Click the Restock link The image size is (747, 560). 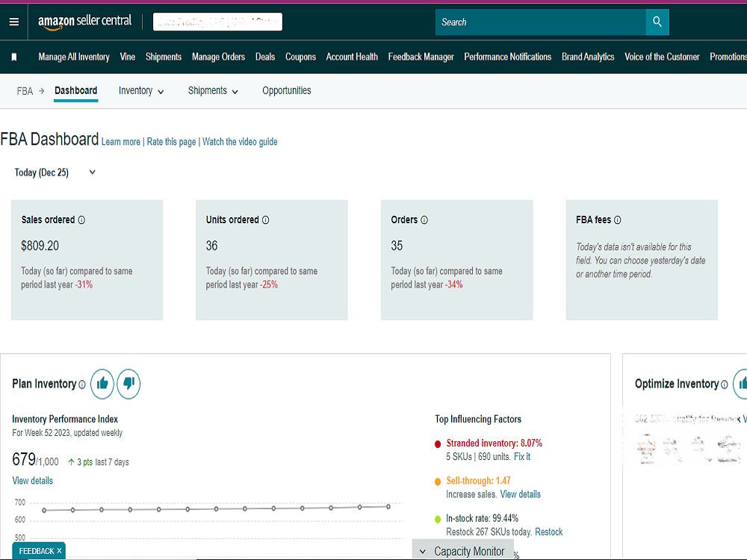coord(549,532)
